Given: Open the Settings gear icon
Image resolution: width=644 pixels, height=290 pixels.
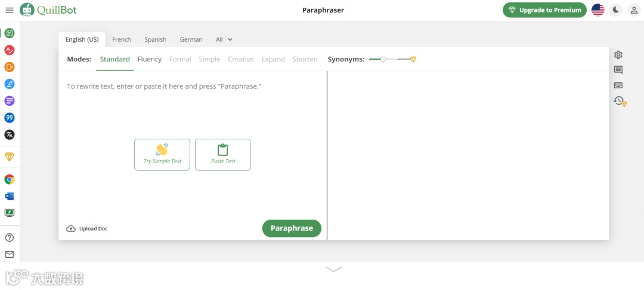Looking at the screenshot, I should (618, 55).
